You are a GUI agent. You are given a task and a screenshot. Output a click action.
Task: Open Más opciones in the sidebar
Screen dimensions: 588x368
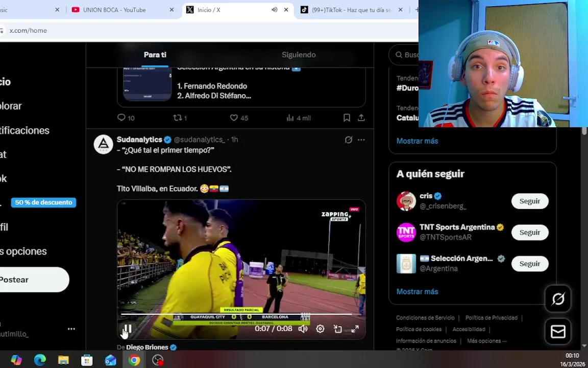(23, 251)
